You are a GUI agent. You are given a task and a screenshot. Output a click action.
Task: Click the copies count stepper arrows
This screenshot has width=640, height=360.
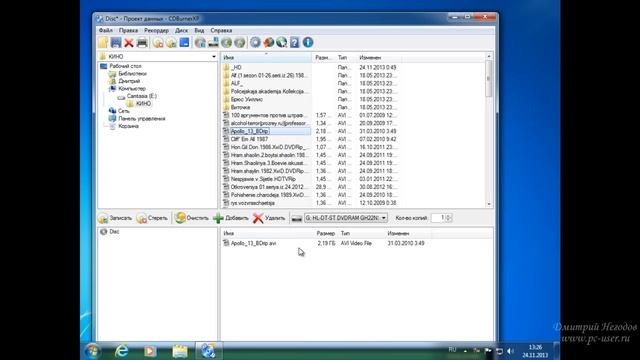[448, 218]
